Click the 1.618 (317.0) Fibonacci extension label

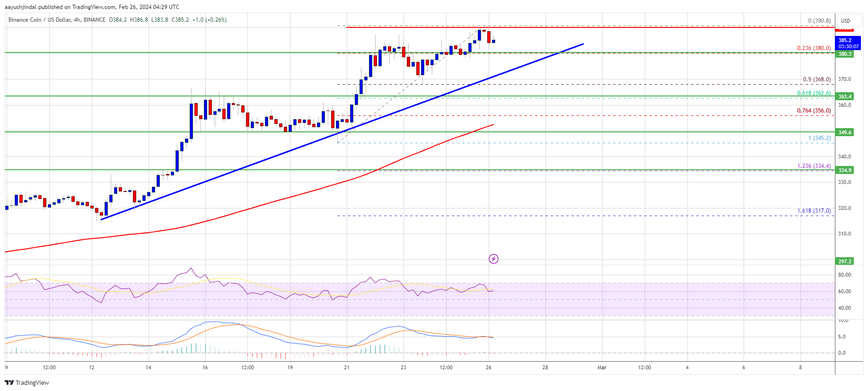click(x=814, y=211)
